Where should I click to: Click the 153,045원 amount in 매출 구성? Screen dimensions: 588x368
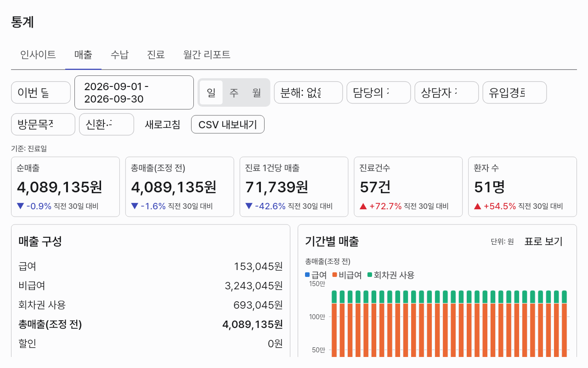point(258,266)
